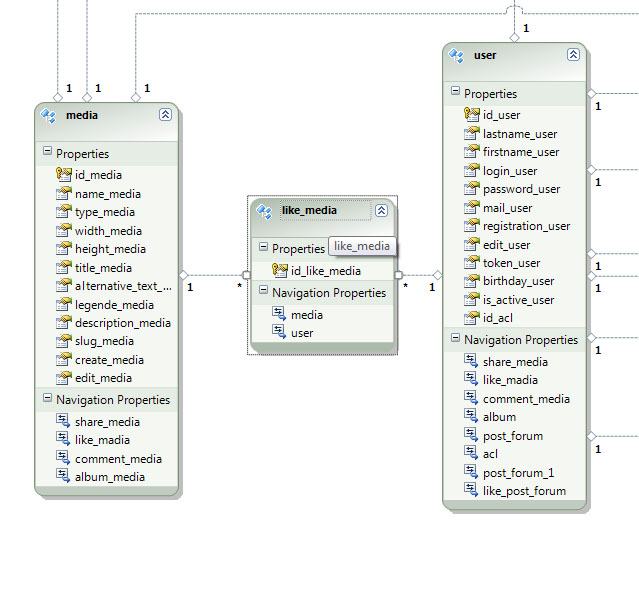Image resolution: width=639 pixels, height=594 pixels.
Task: Click the user entity header icon
Action: tap(457, 55)
